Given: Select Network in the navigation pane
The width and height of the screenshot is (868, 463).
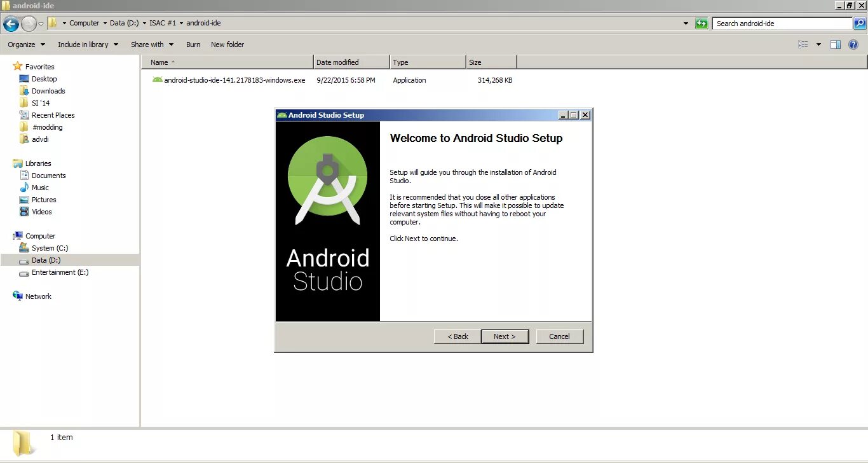Looking at the screenshot, I should (38, 296).
